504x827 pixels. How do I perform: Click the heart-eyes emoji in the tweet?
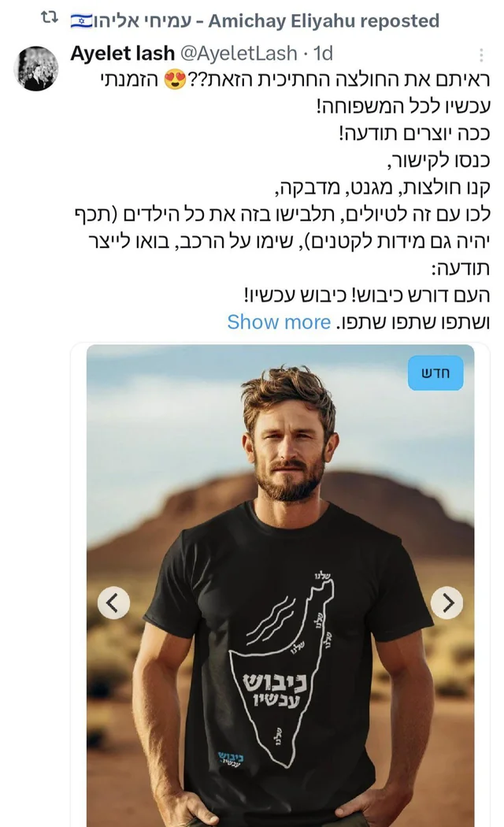pos(175,80)
